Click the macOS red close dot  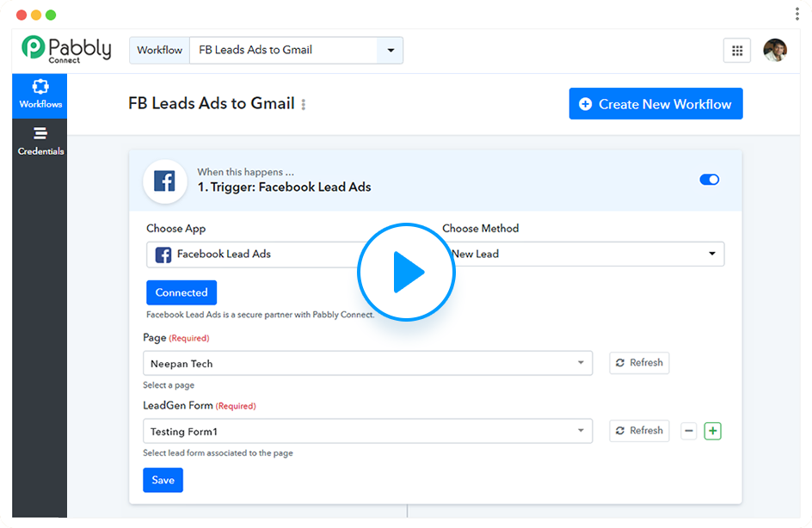tap(22, 15)
